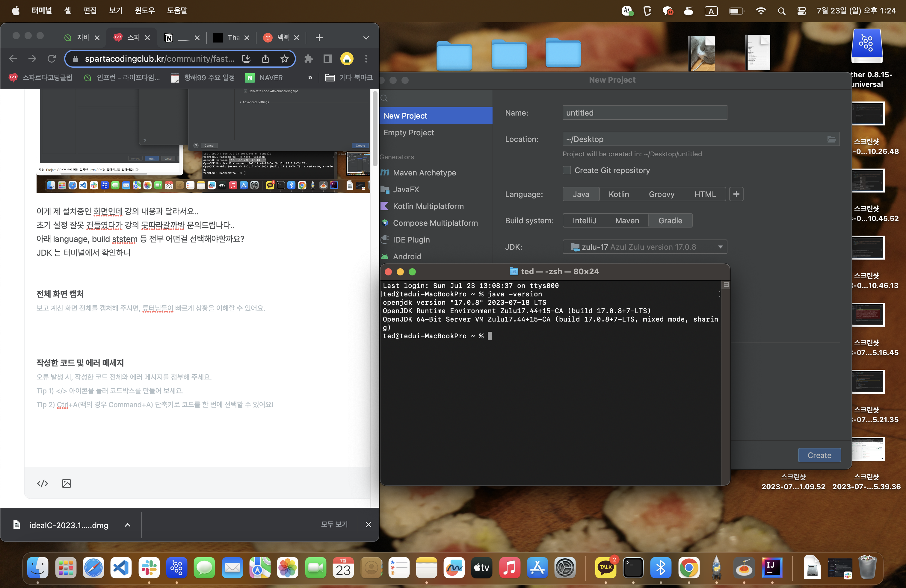The image size is (906, 588).
Task: Open the Trash in the Dock
Action: (868, 567)
